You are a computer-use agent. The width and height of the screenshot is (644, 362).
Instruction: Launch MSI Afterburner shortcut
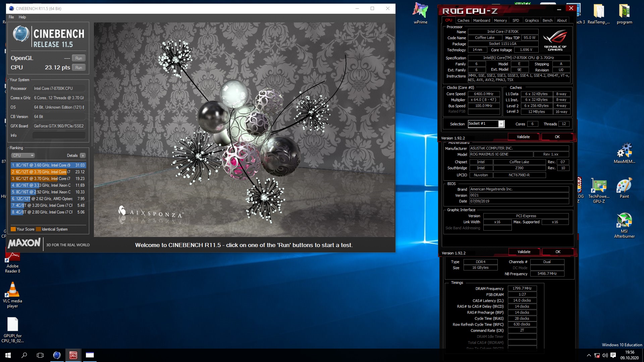click(x=624, y=225)
